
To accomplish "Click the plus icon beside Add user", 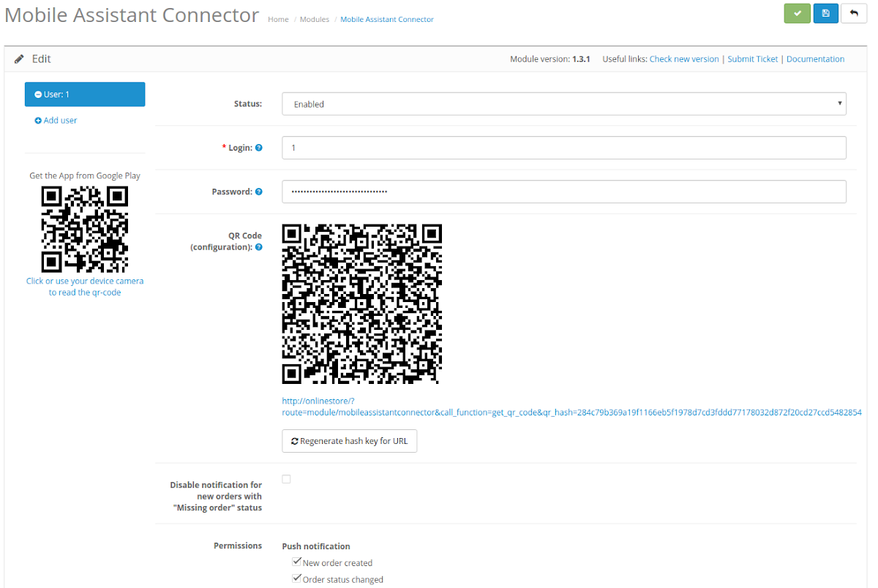I will 38,121.
